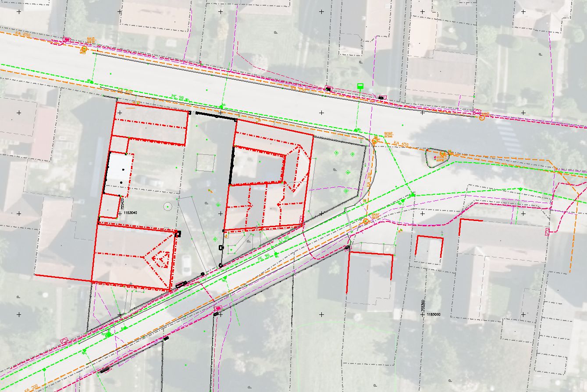Click the empty grey square outline between the red buildings
Screen dimensions: 587x392
point(206,162)
